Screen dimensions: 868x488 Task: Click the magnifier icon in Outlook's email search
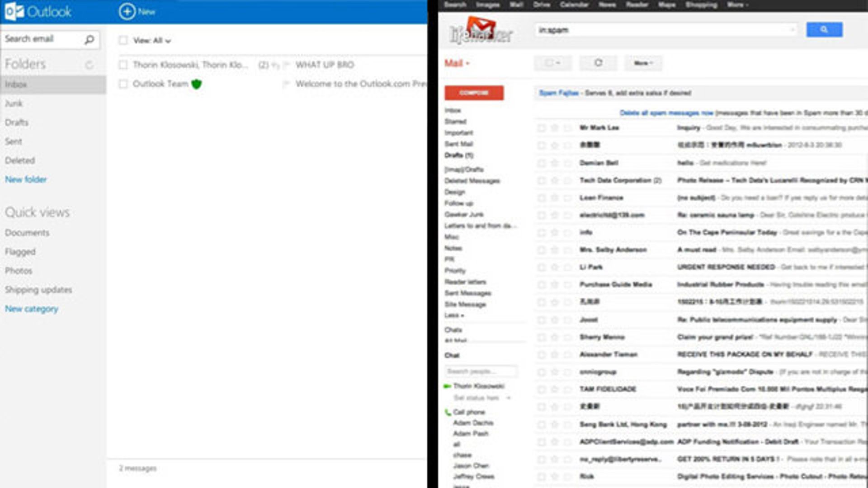89,39
